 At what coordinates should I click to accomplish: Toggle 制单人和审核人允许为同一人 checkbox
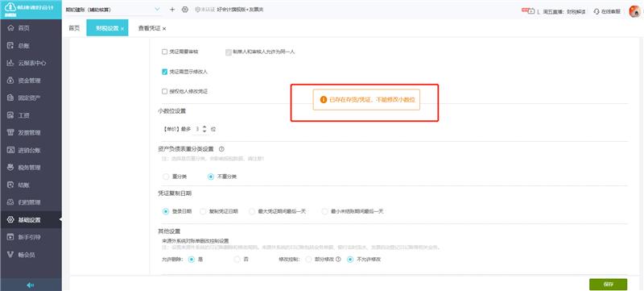pos(229,52)
